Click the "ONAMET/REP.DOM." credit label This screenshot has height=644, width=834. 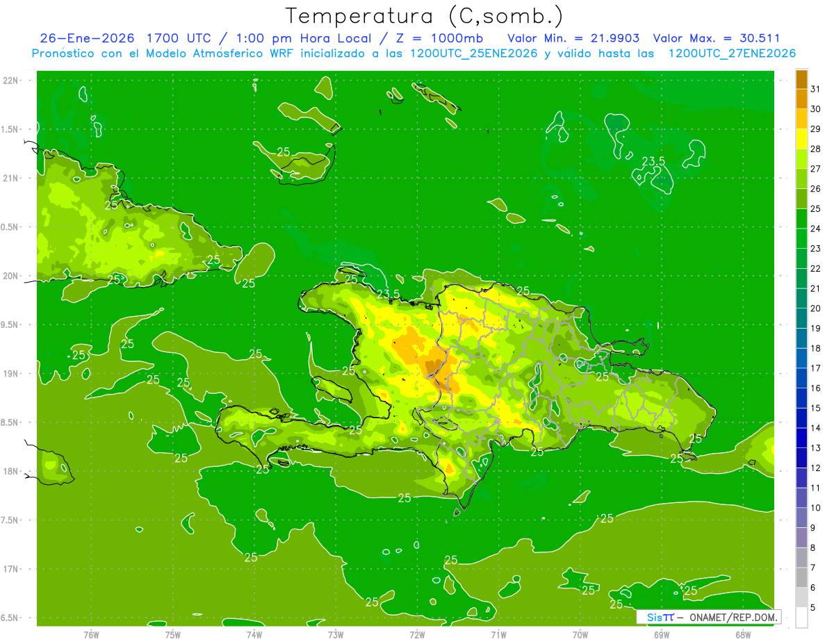pyautogui.click(x=733, y=617)
